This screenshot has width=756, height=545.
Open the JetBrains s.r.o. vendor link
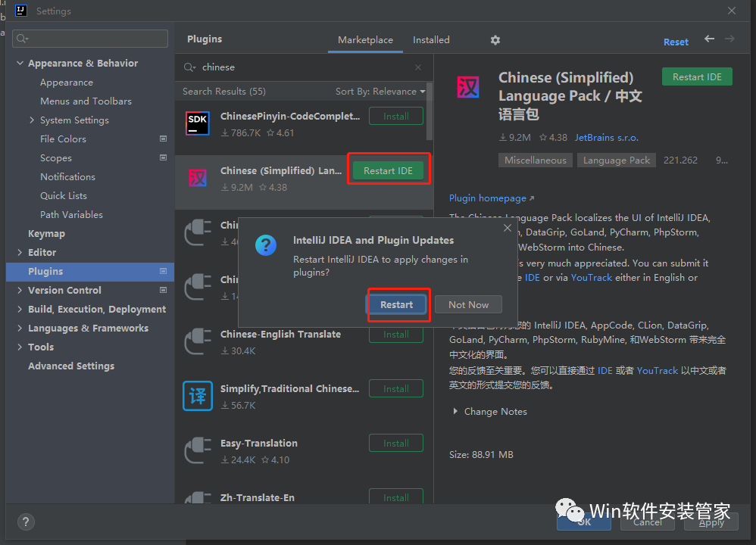[606, 137]
